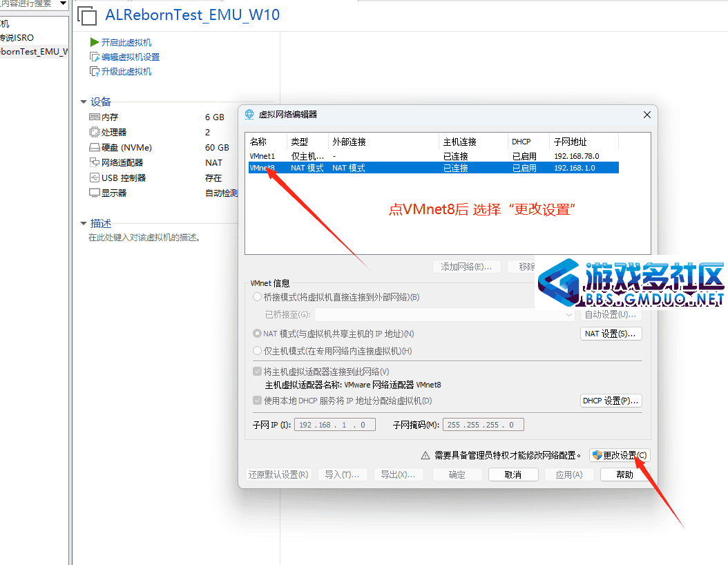Select the Host-only mode (仅主机模式) radio button
The image size is (728, 565).
pos(257,351)
